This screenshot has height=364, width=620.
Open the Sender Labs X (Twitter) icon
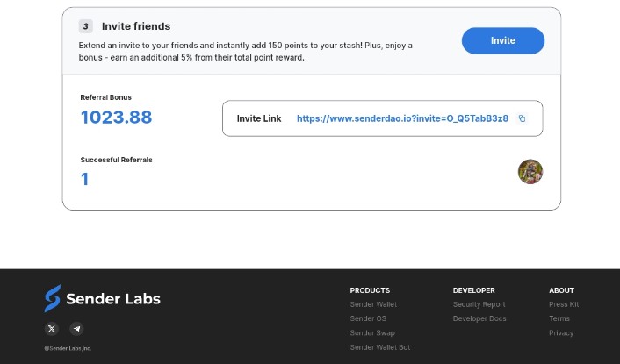click(x=52, y=328)
